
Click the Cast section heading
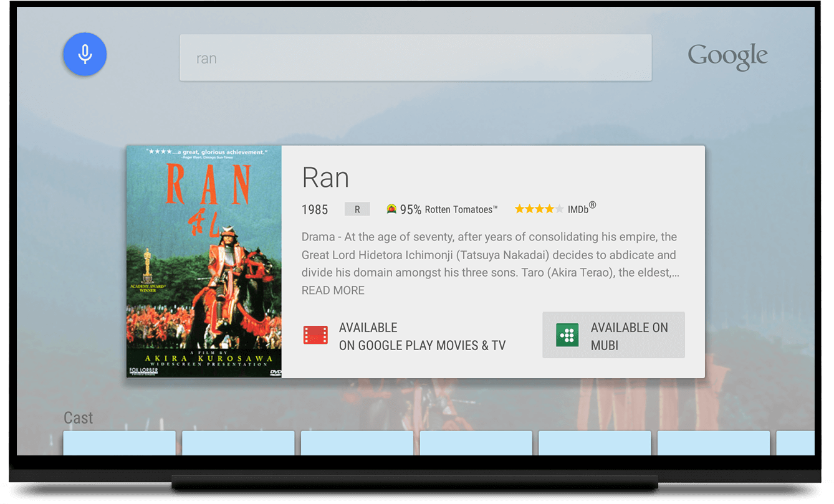(x=79, y=418)
